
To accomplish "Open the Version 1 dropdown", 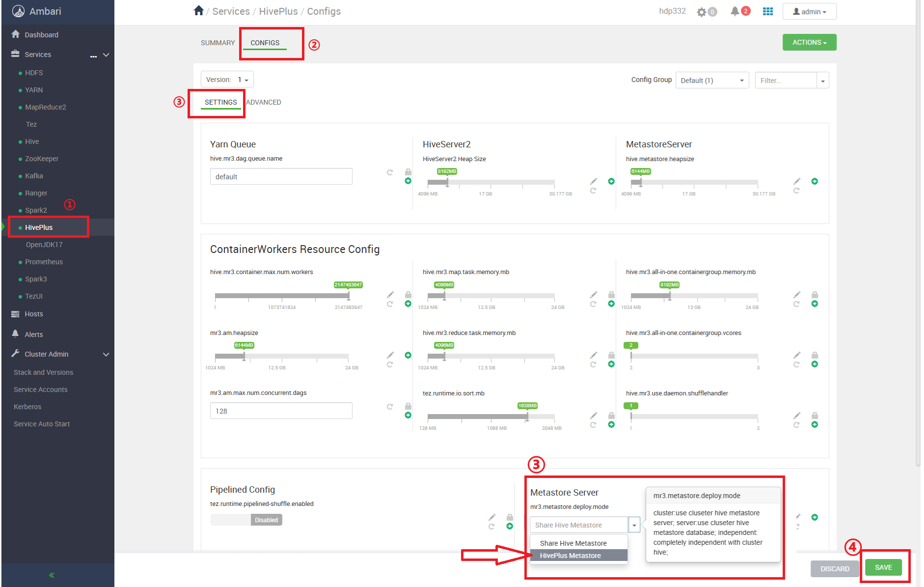I will point(227,80).
